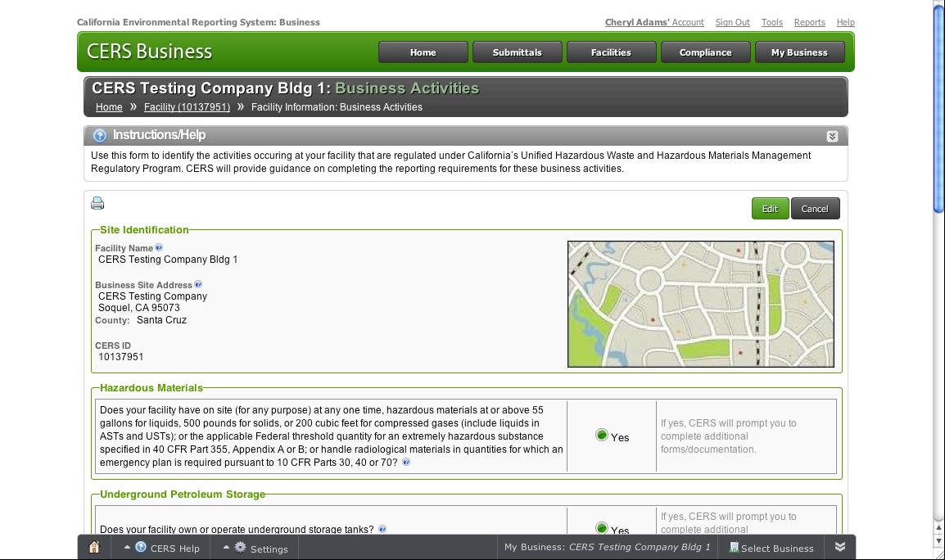Collapse the Instructions/Help panel using the chevron
The image size is (945, 560).
(832, 136)
